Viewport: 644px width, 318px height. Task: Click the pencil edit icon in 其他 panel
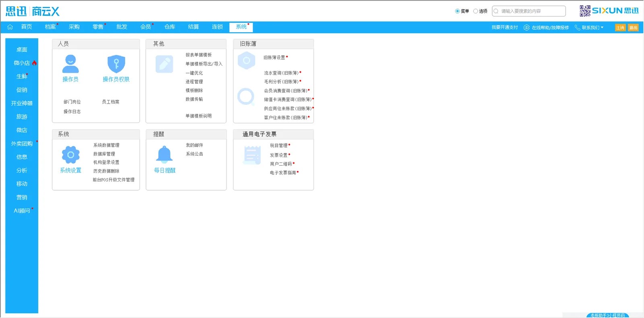[x=164, y=64]
